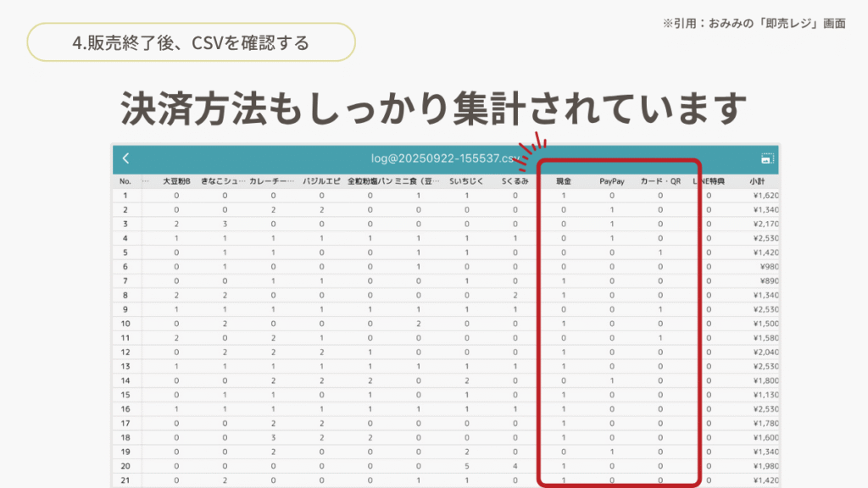
Task: Select the 現金 column header
Action: (564, 181)
